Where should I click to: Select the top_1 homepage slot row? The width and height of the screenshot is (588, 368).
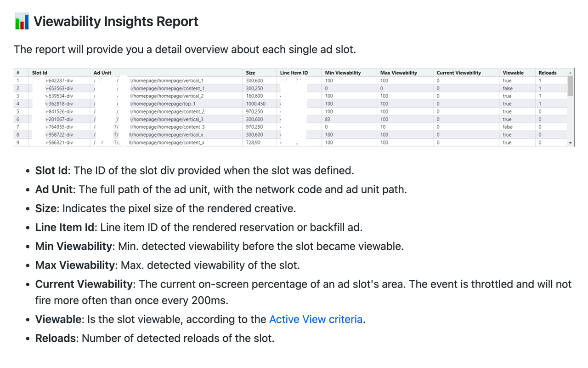point(184,103)
